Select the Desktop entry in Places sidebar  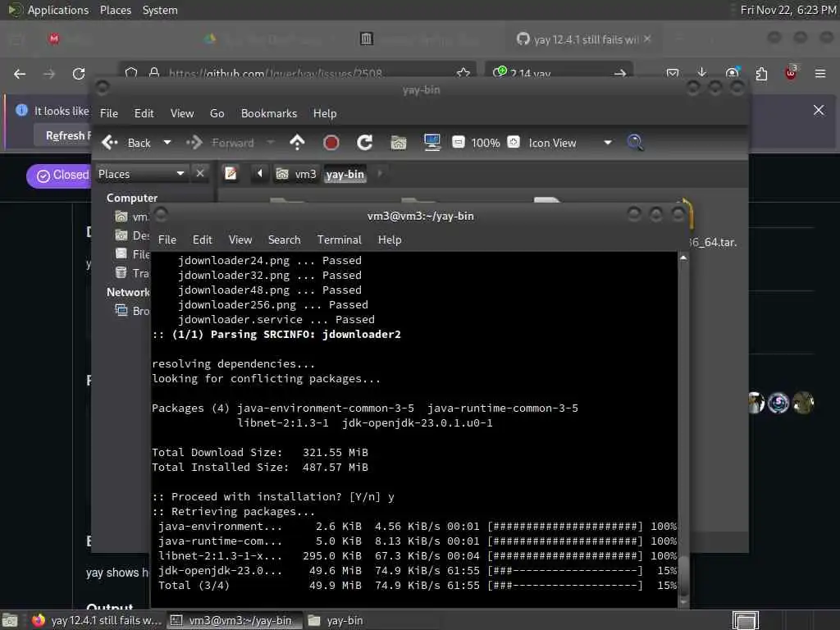tap(132, 235)
